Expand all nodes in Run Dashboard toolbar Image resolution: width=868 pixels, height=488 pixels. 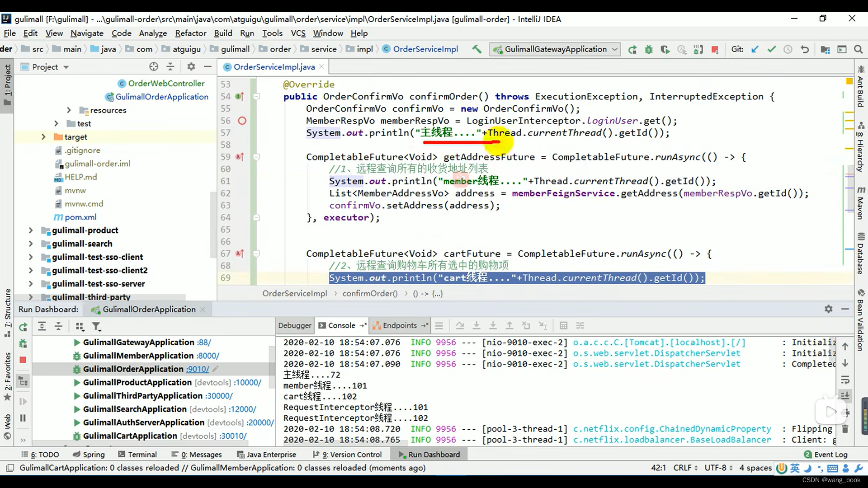[x=42, y=326]
